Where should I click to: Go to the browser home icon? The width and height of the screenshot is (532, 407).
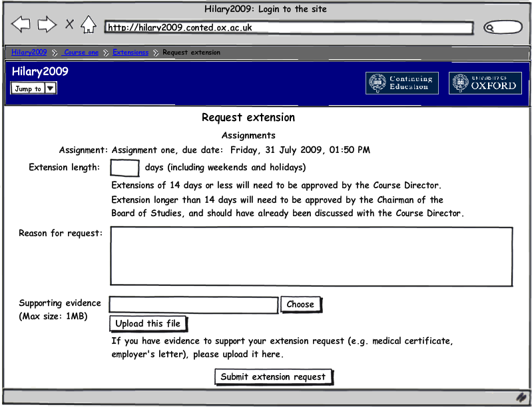point(88,25)
